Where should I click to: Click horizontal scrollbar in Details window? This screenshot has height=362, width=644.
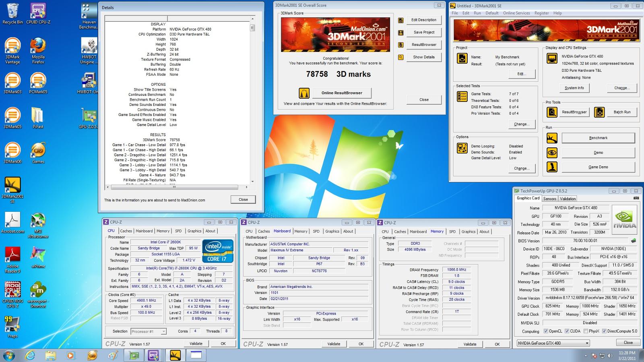click(x=178, y=187)
